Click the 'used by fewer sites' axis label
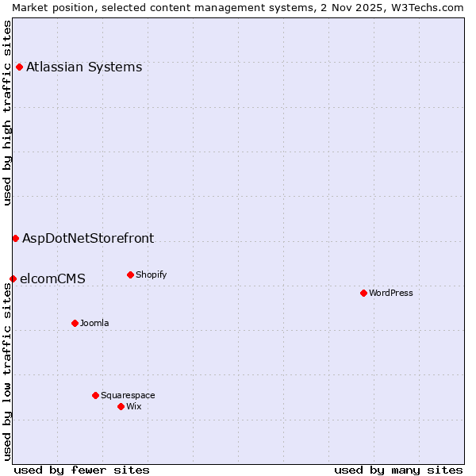 [82, 470]
